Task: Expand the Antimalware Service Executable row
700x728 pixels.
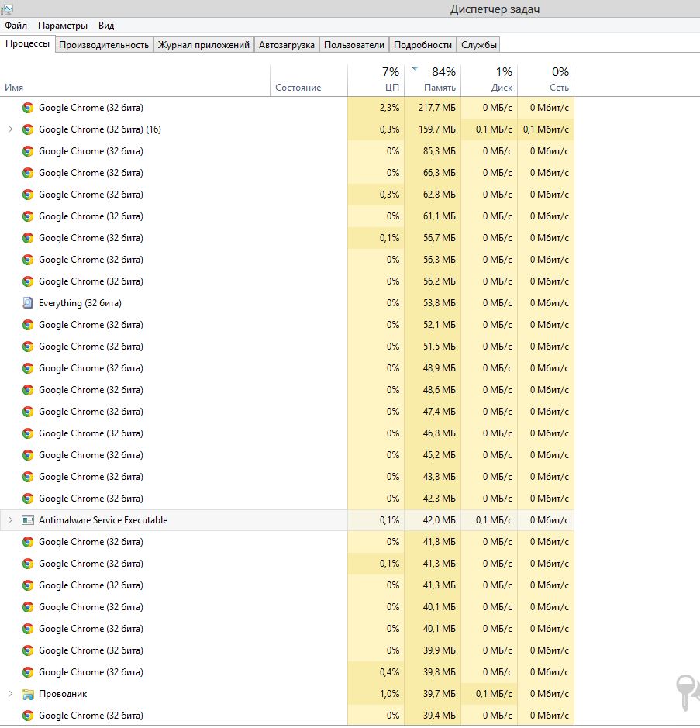Action: click(x=10, y=520)
